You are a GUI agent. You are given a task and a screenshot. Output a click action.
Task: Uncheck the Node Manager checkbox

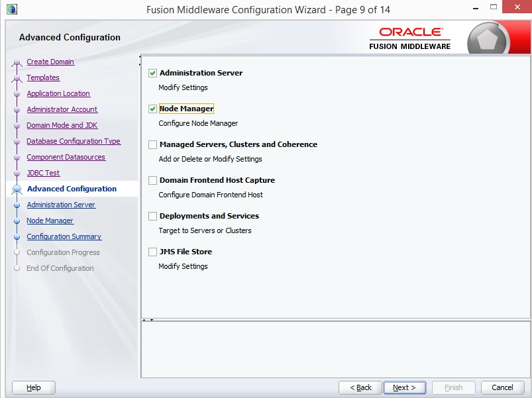[x=152, y=109]
